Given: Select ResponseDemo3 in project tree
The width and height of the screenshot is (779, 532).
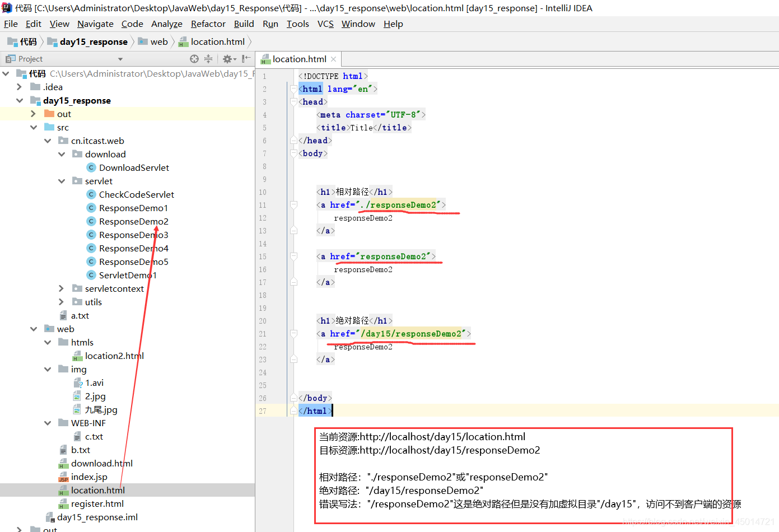Looking at the screenshot, I should [x=133, y=235].
